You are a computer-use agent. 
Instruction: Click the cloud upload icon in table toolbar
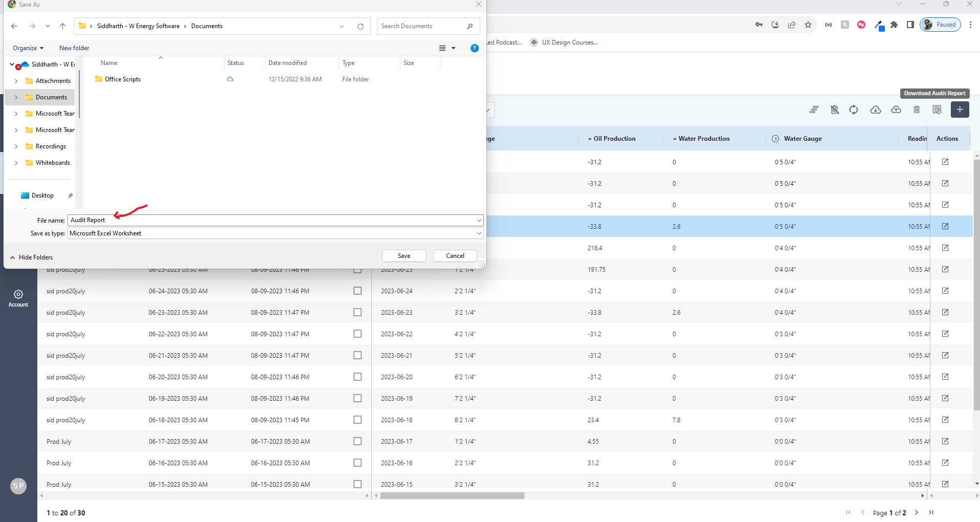tap(896, 110)
